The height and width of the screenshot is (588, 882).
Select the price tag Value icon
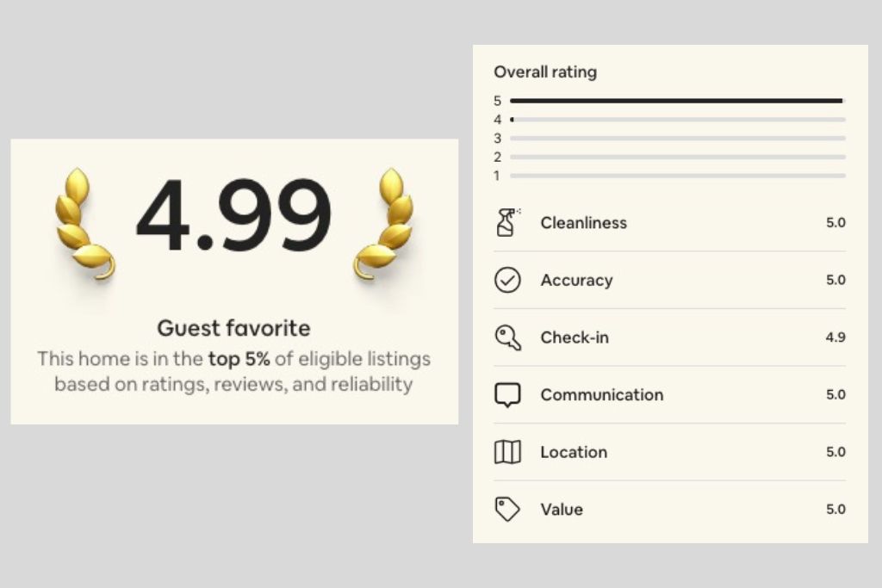click(508, 509)
